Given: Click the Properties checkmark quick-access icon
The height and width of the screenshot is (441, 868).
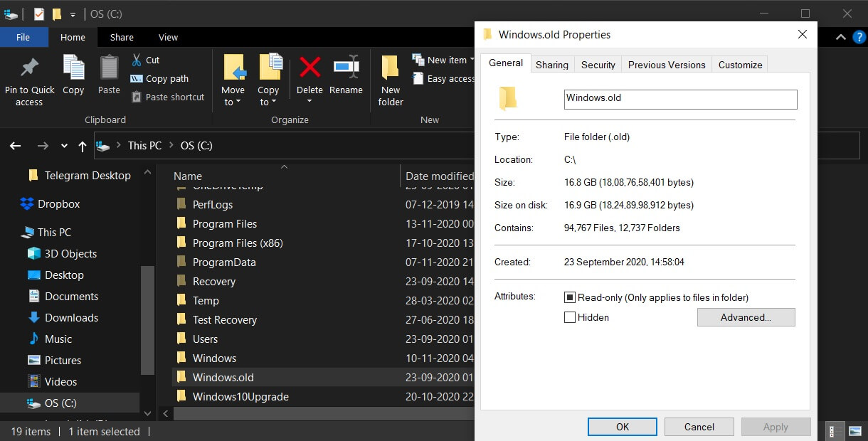Looking at the screenshot, I should (39, 14).
